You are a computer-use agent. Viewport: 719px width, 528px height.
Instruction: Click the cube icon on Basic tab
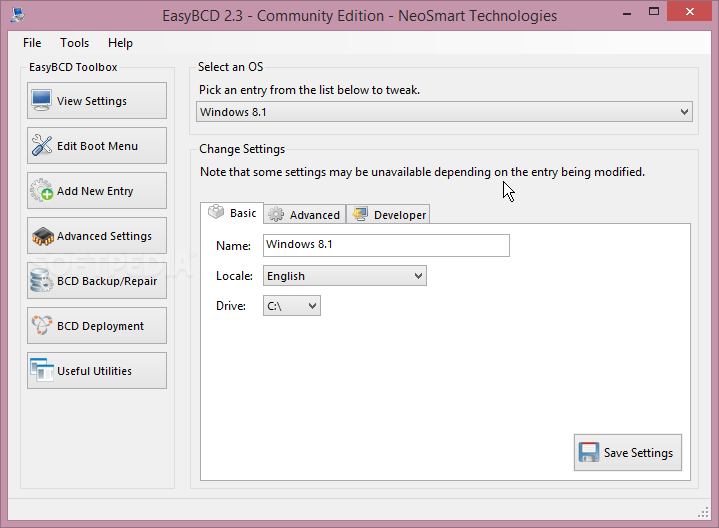216,212
